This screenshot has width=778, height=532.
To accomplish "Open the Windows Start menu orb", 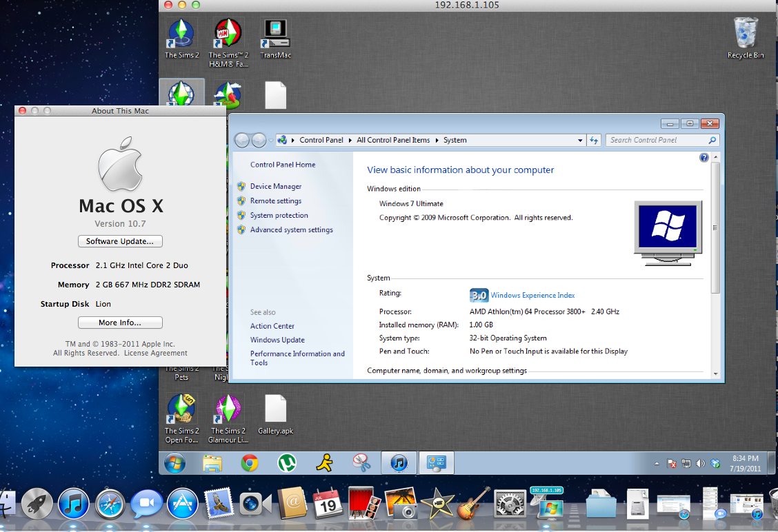I will (x=174, y=463).
